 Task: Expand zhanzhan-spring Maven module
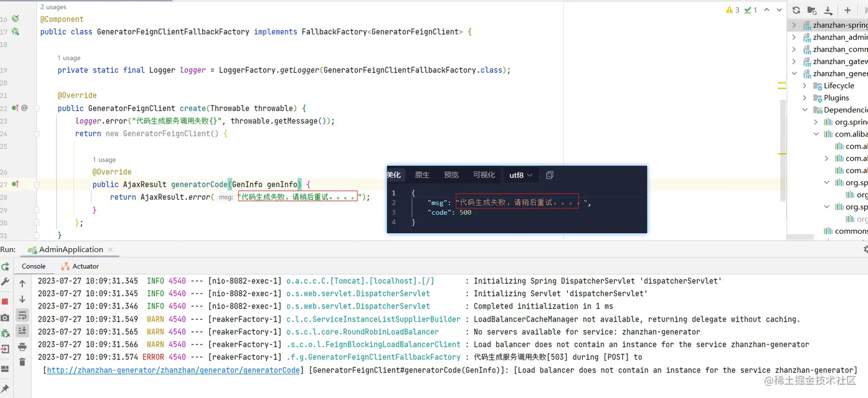coord(794,25)
